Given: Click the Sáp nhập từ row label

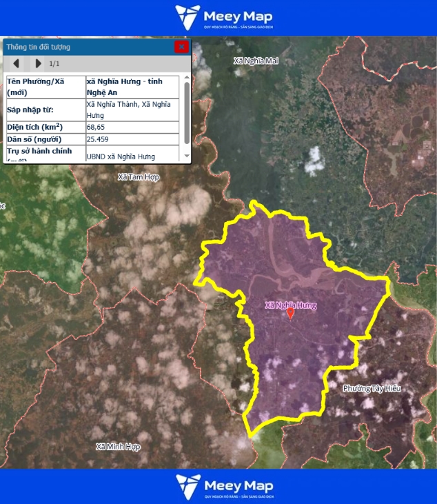Looking at the screenshot, I should point(30,110).
